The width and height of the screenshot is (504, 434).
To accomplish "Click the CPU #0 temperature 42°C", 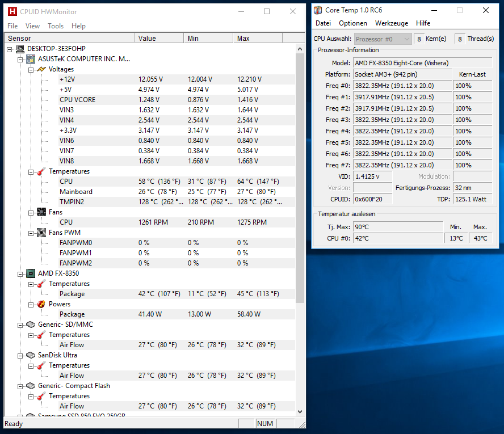I will pos(398,238).
